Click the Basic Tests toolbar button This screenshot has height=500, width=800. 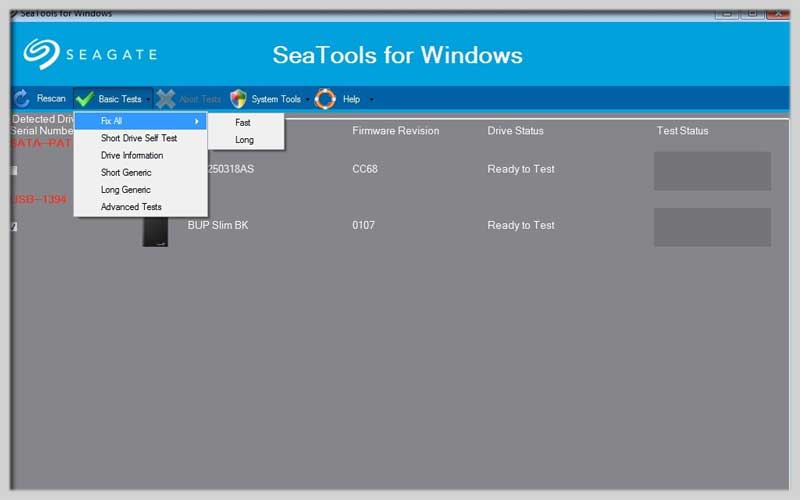pyautogui.click(x=113, y=99)
